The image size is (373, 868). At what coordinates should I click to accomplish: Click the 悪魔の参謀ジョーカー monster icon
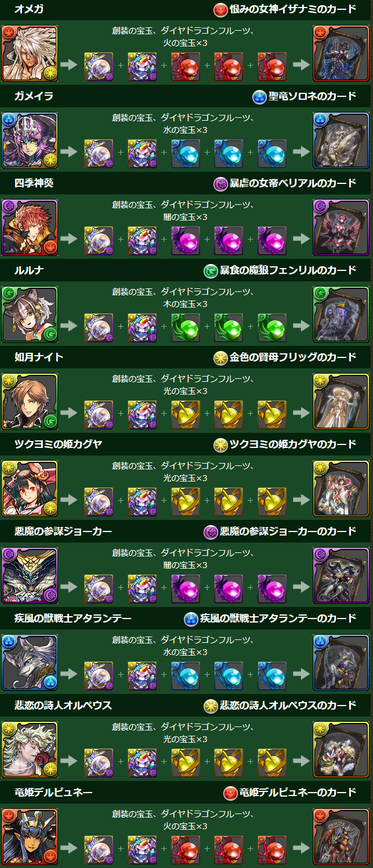point(30,576)
